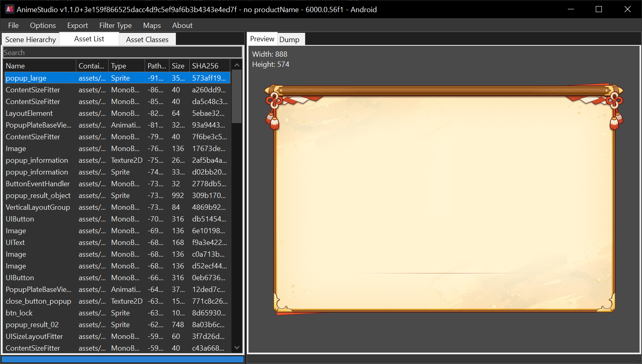This screenshot has height=364, width=642.
Task: Sort the list by Name column header
Action: coord(40,66)
